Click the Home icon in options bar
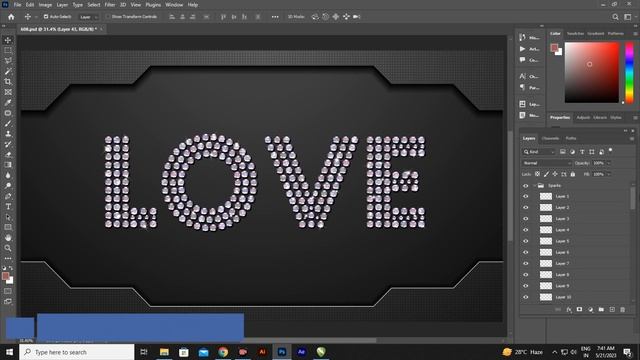 [x=11, y=17]
